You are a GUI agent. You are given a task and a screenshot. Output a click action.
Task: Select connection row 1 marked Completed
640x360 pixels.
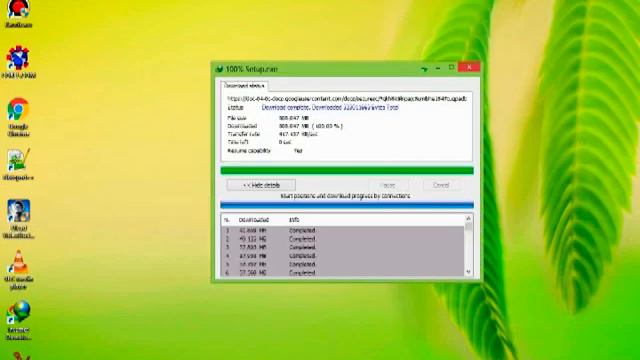tap(342, 231)
